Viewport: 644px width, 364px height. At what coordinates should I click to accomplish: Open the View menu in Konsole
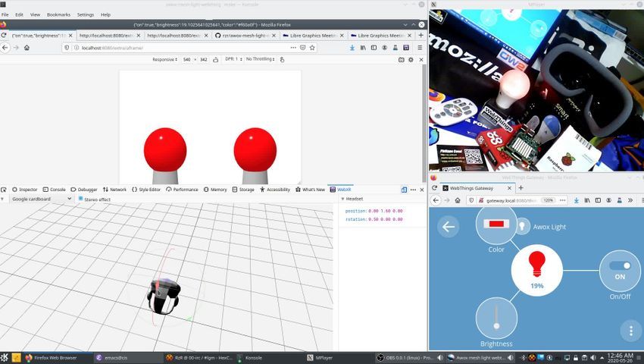coord(36,14)
